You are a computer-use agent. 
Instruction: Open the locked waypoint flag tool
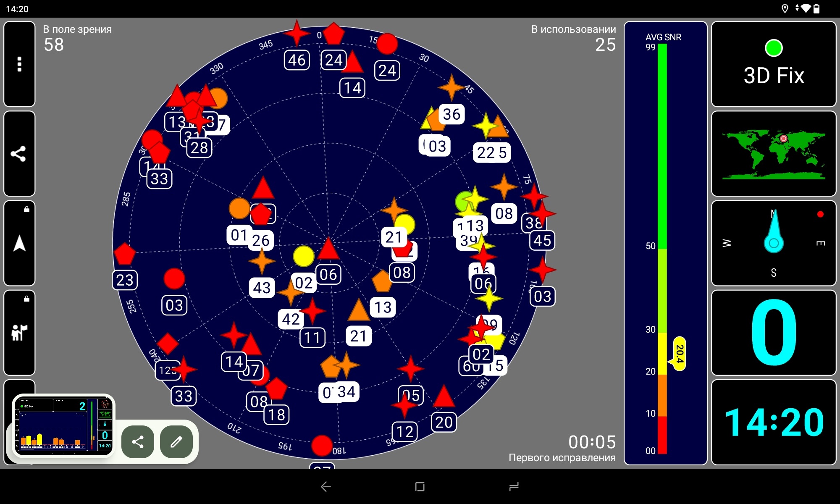tap(19, 333)
